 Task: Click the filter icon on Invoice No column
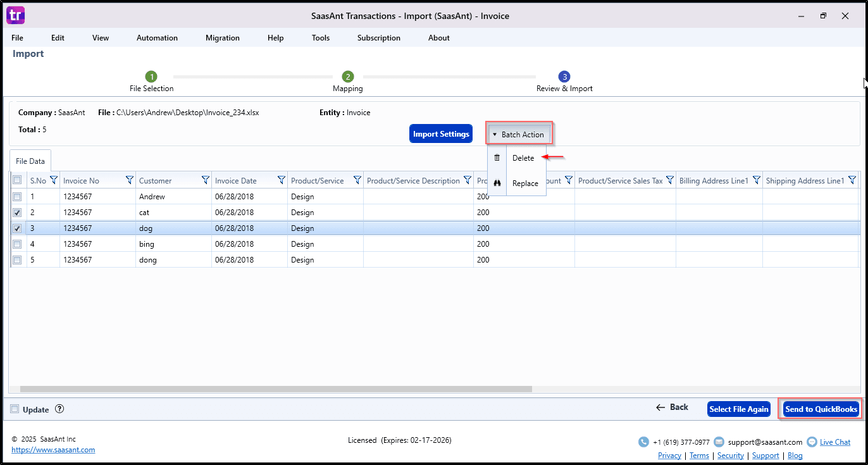129,180
